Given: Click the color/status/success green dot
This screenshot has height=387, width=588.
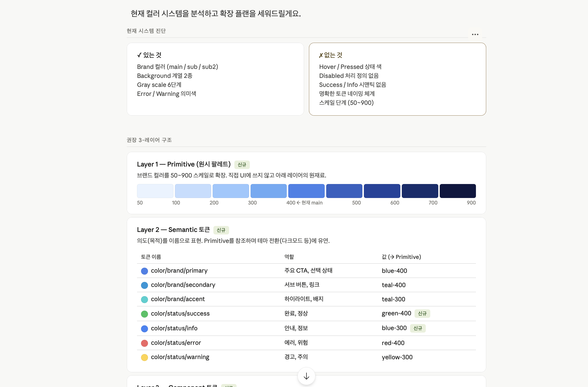Looking at the screenshot, I should coord(145,314).
